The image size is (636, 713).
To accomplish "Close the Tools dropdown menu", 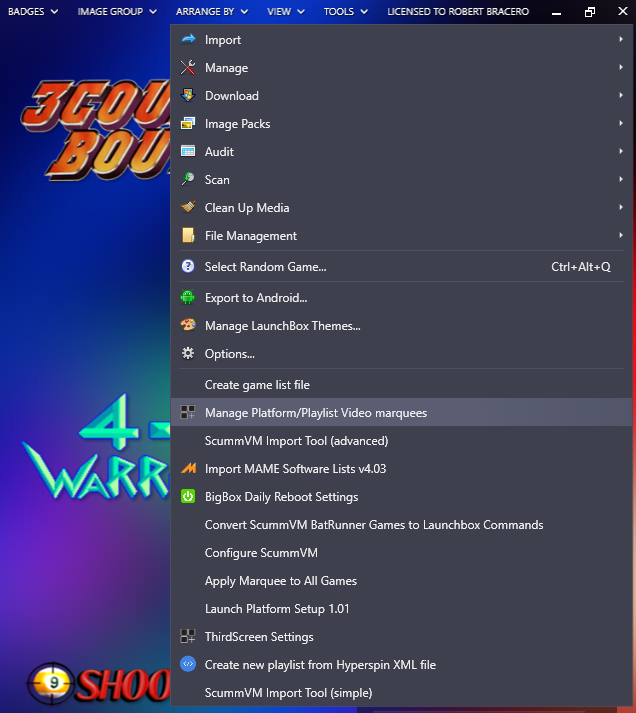I will click(x=346, y=11).
